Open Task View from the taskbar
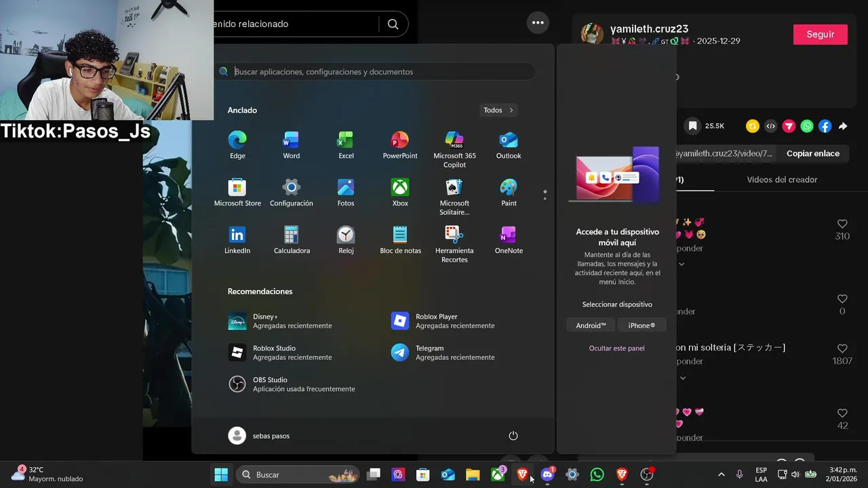 tap(374, 474)
